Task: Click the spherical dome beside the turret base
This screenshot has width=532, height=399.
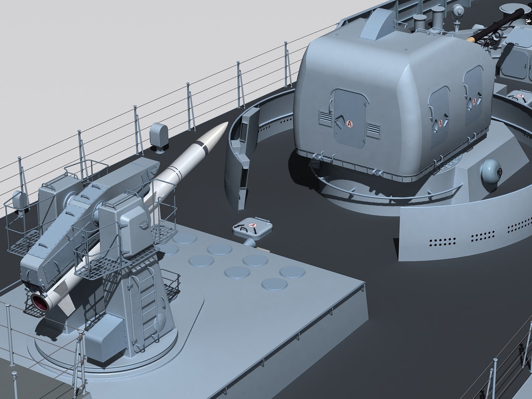Action: [x=491, y=171]
